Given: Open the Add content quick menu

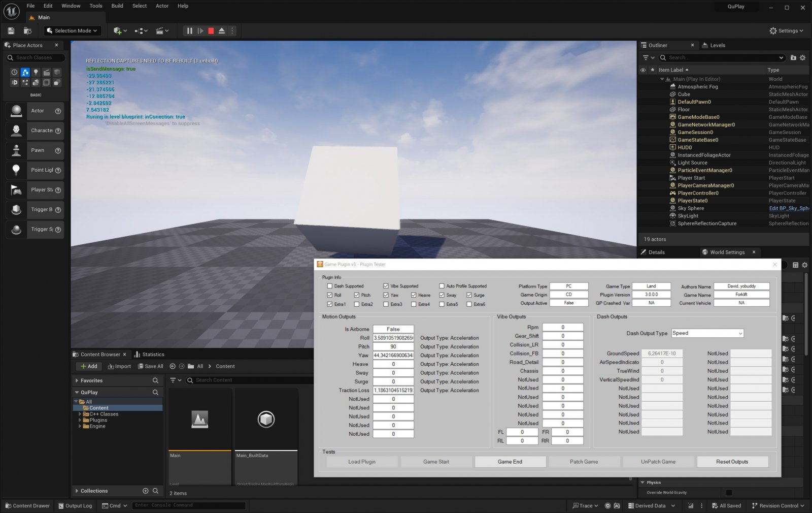Looking at the screenshot, I should pos(120,31).
